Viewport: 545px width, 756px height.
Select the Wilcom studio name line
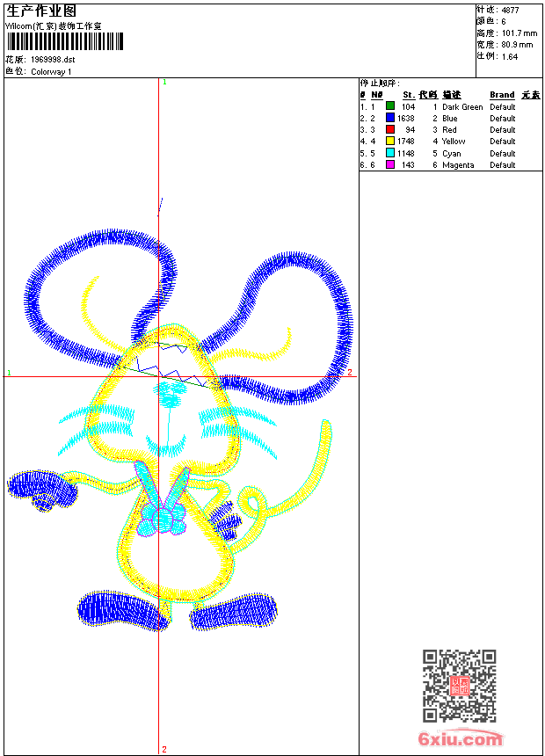tap(54, 26)
